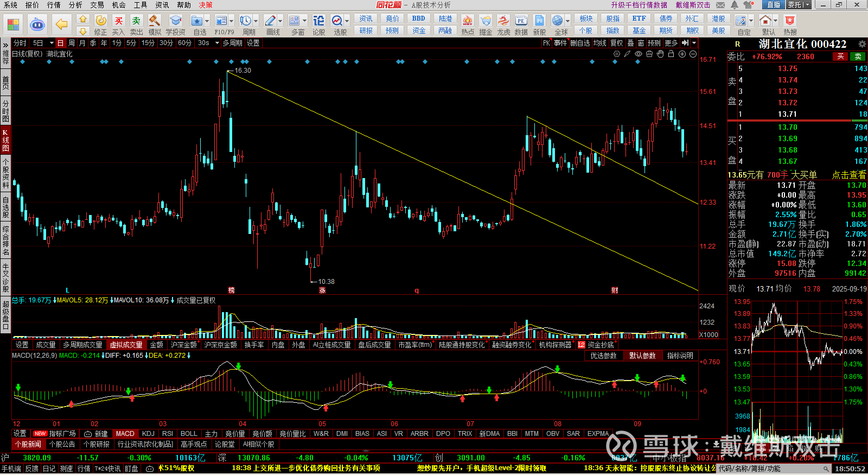Click 点击查看 large order link
Viewport: 868px width, 475px height.
pyautogui.click(x=849, y=175)
